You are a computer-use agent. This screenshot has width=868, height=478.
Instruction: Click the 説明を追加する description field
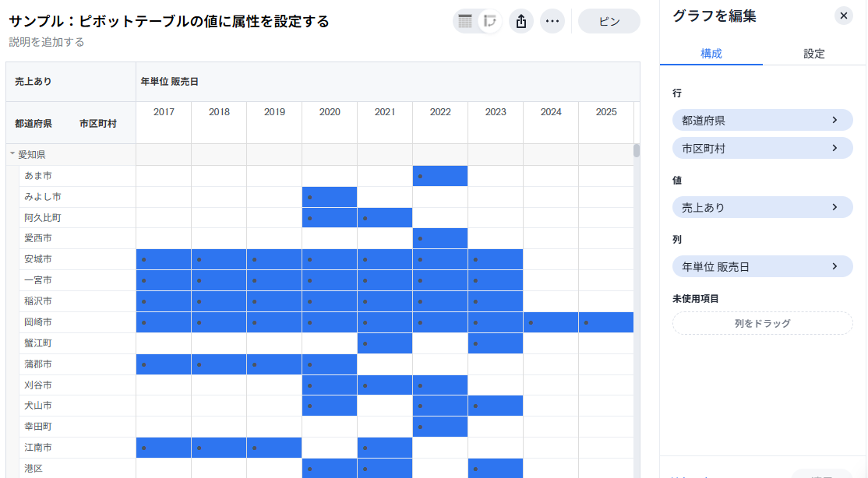(47, 42)
